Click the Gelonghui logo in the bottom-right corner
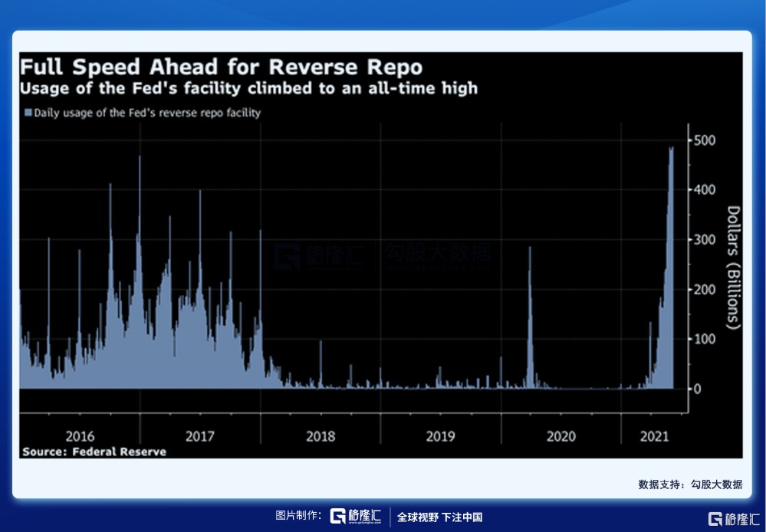 tap(734, 519)
